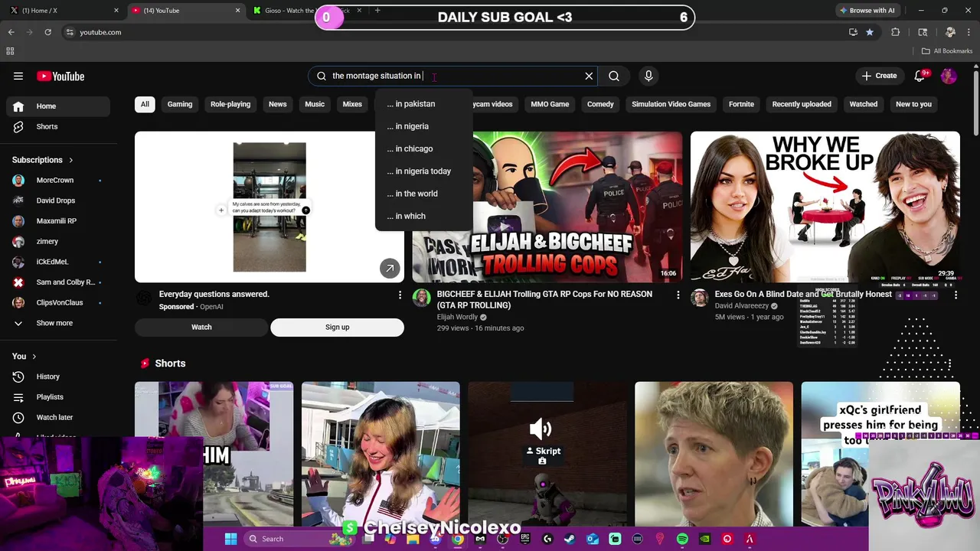This screenshot has height=551, width=980.
Task: Bookmark this page with the star
Action: [x=870, y=32]
